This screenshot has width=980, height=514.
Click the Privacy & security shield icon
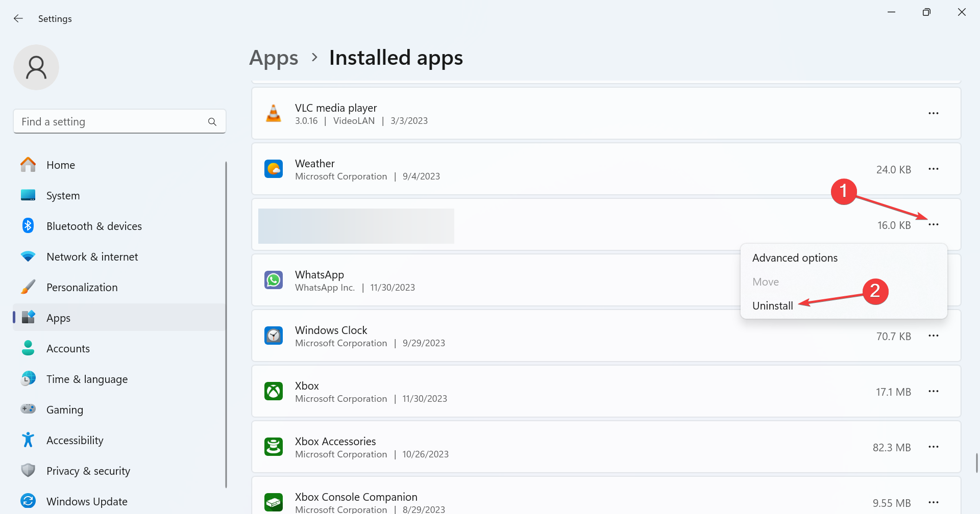[x=28, y=470]
